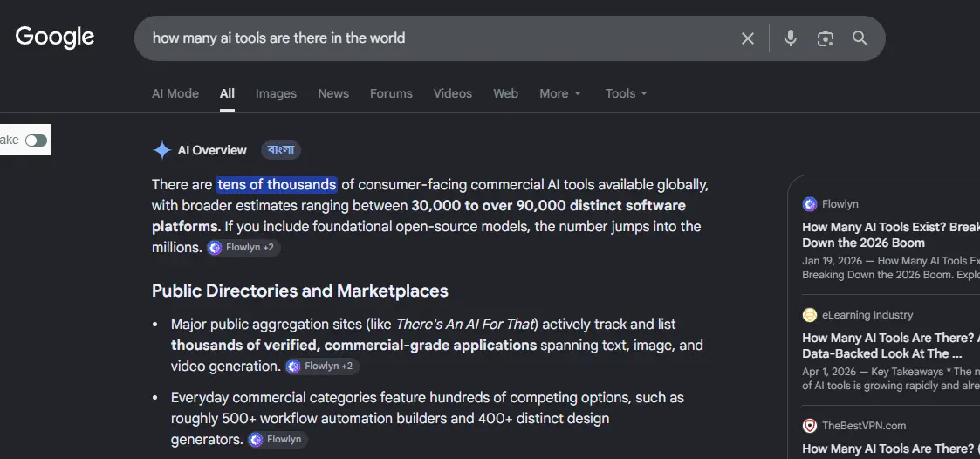The width and height of the screenshot is (980, 459).
Task: Click TheBestVPN.com favicon in sources panel
Action: pyautogui.click(x=809, y=426)
